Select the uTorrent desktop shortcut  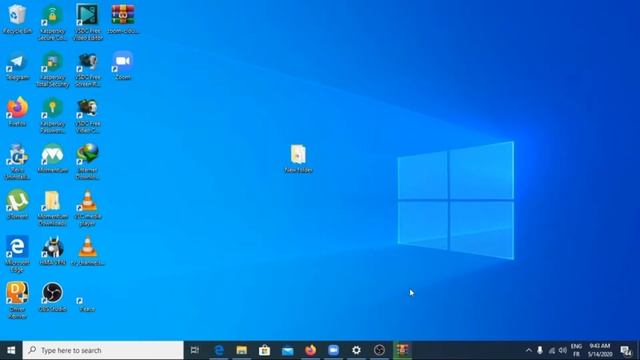pos(17,204)
